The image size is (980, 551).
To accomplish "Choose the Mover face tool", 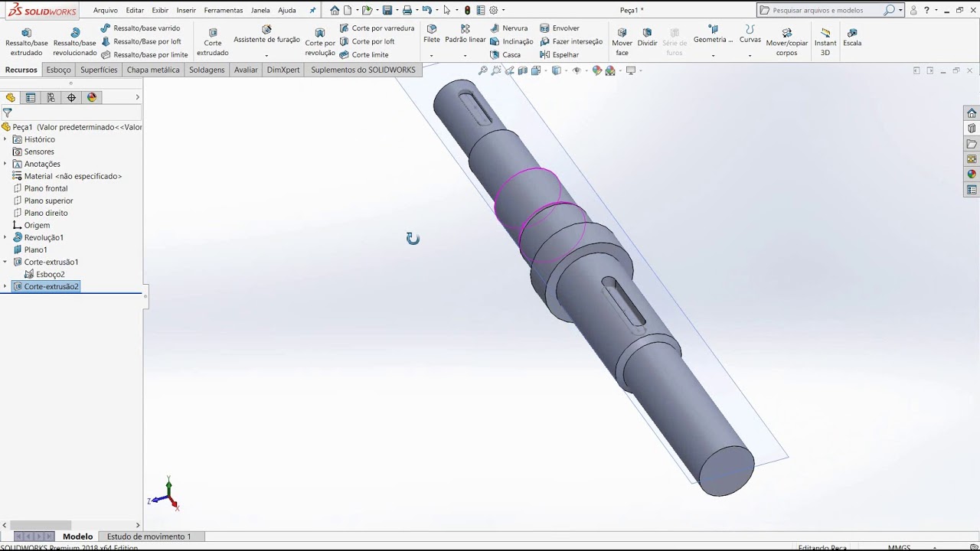I will coord(622,42).
